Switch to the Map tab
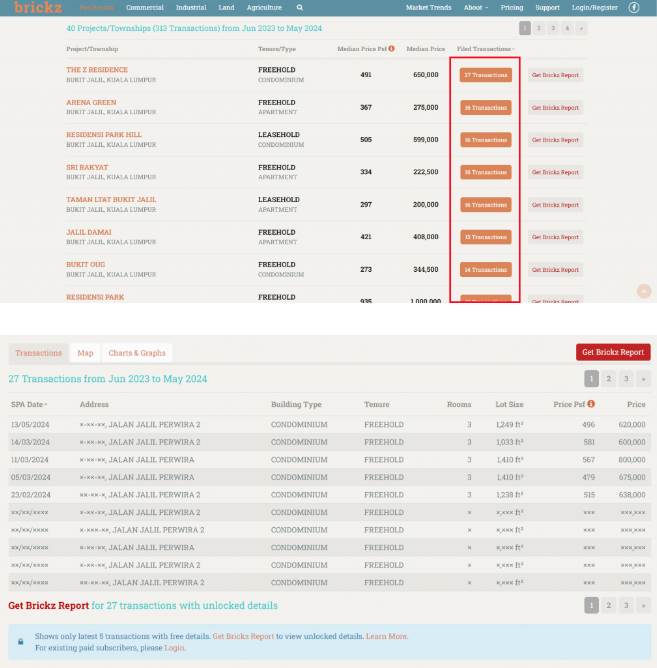The width and height of the screenshot is (657, 668). (85, 353)
